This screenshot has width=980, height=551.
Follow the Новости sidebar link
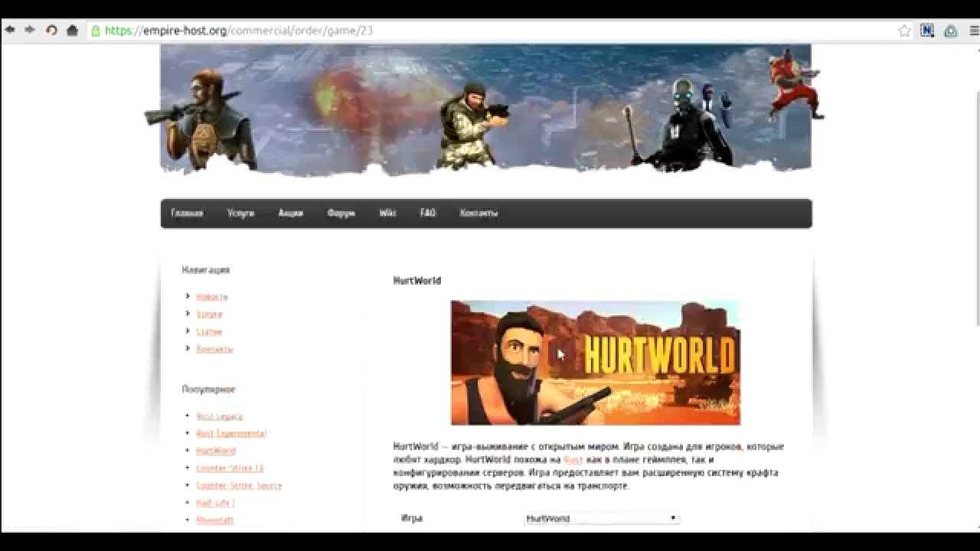211,296
